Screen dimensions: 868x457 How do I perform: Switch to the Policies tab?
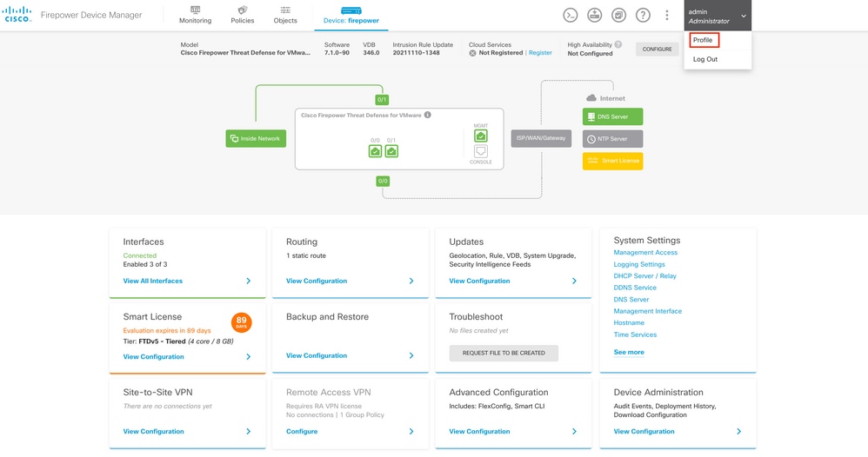coord(243,15)
